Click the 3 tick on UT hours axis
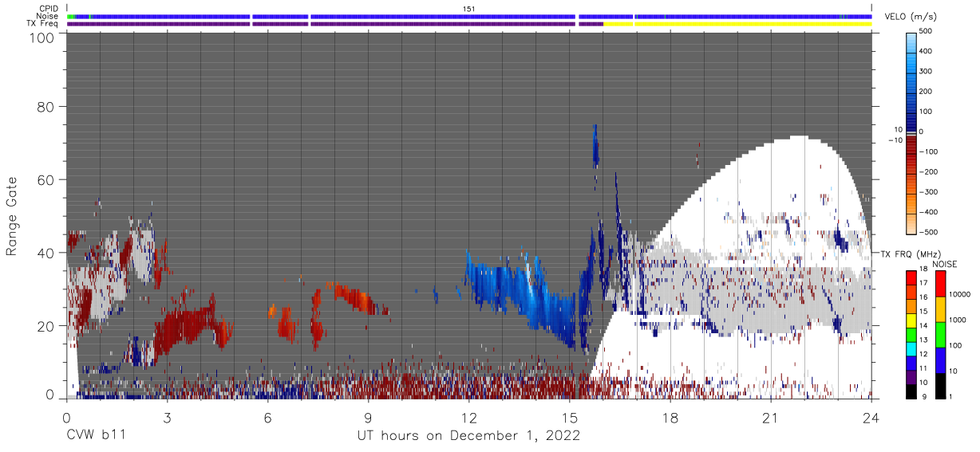 (167, 417)
